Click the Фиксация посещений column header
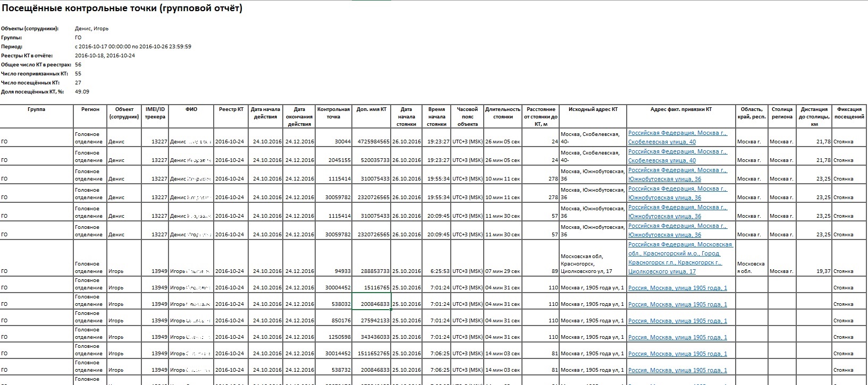 click(x=849, y=113)
